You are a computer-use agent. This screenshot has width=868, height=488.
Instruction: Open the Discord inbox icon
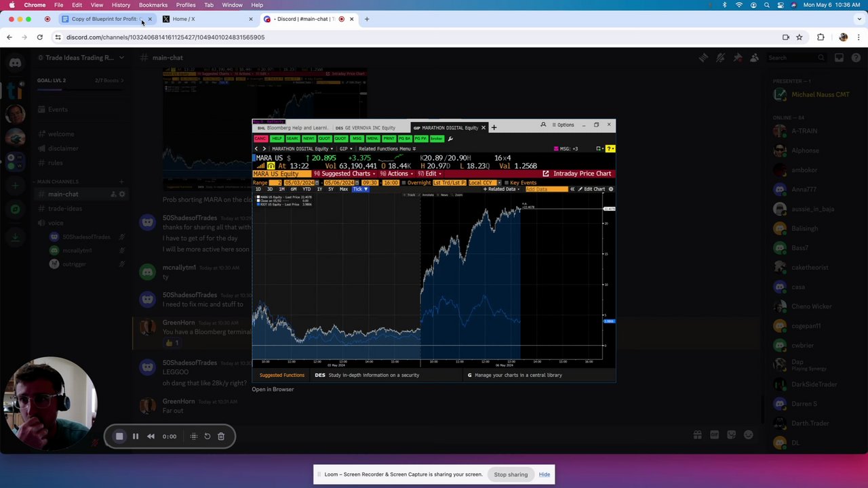click(839, 58)
